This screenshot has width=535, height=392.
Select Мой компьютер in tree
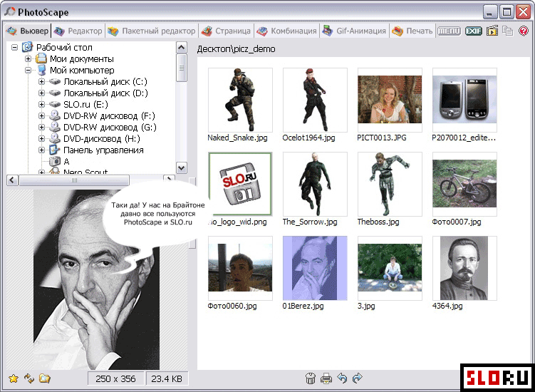click(x=82, y=71)
